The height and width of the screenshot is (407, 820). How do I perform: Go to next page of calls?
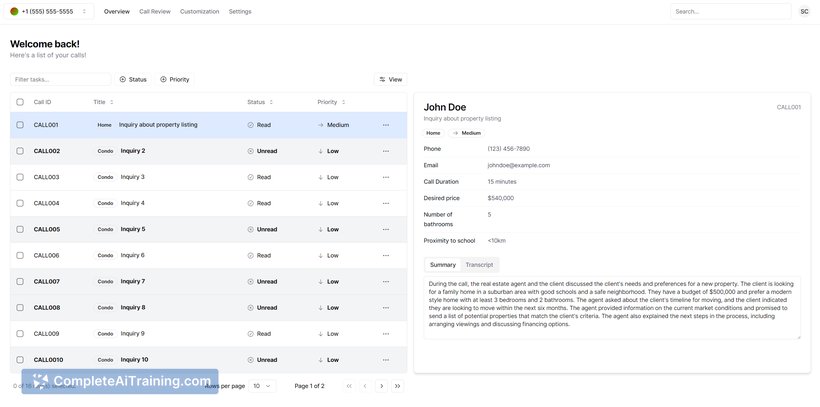382,386
